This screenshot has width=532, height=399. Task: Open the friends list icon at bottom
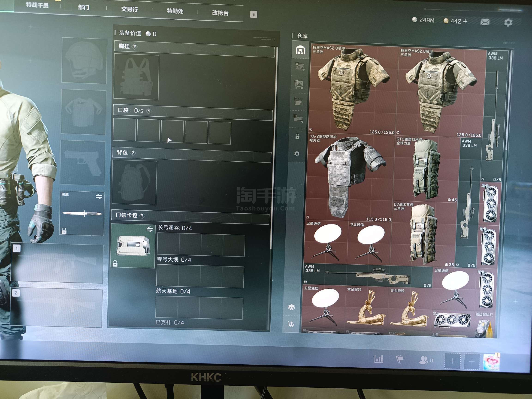pos(423,360)
